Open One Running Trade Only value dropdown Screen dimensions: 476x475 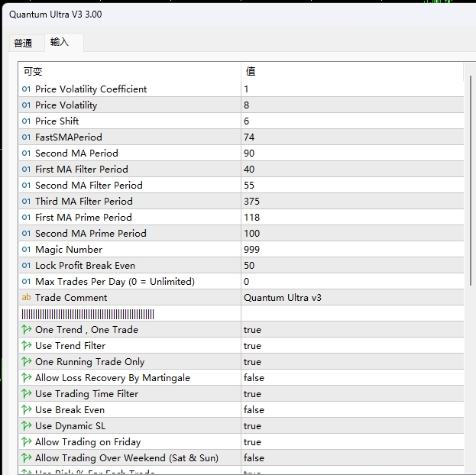[x=351, y=362]
